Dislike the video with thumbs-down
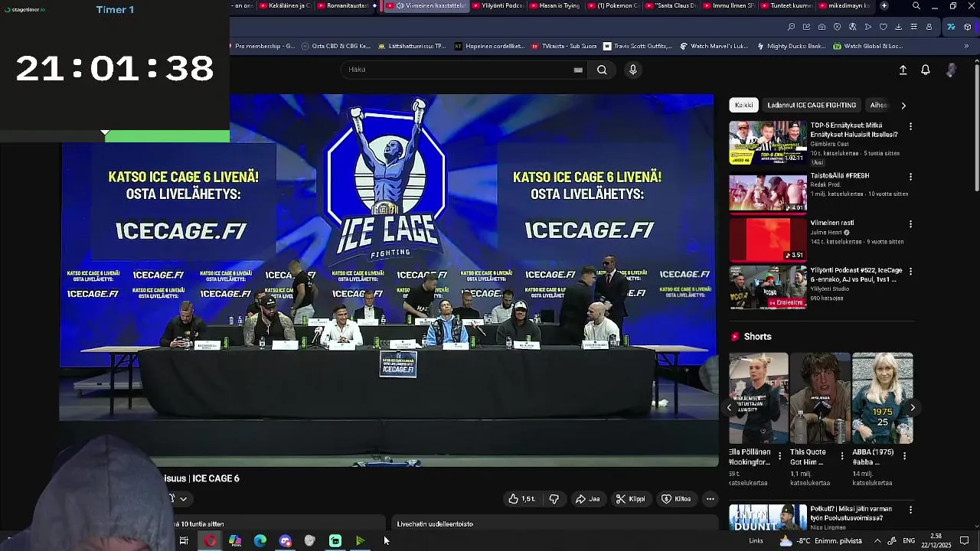This screenshot has height=551, width=980. (554, 499)
